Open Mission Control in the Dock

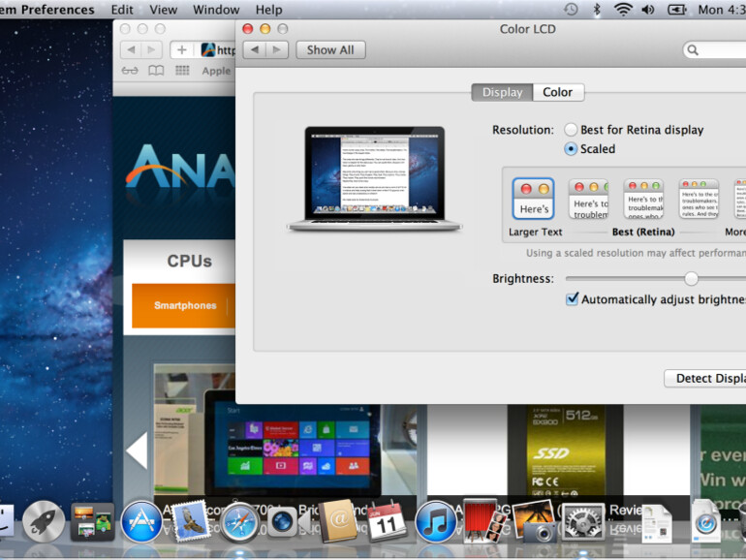coord(92,522)
